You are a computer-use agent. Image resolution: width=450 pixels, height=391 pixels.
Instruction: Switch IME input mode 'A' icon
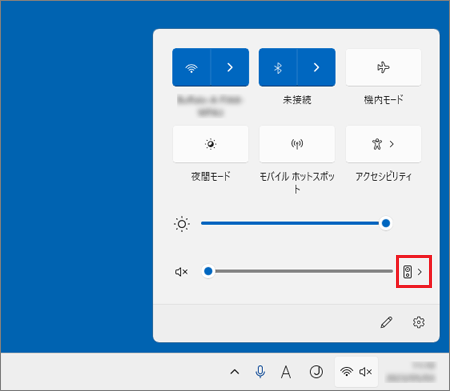point(286,372)
